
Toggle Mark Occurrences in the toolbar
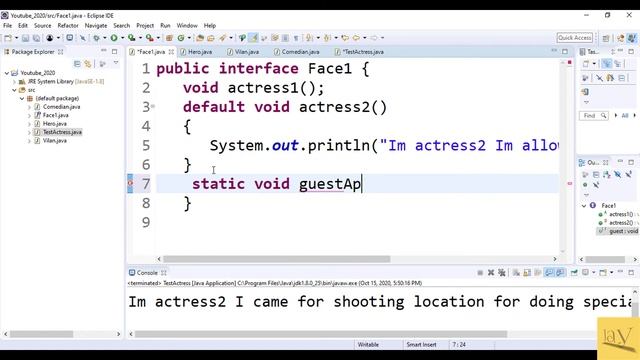coord(253,38)
